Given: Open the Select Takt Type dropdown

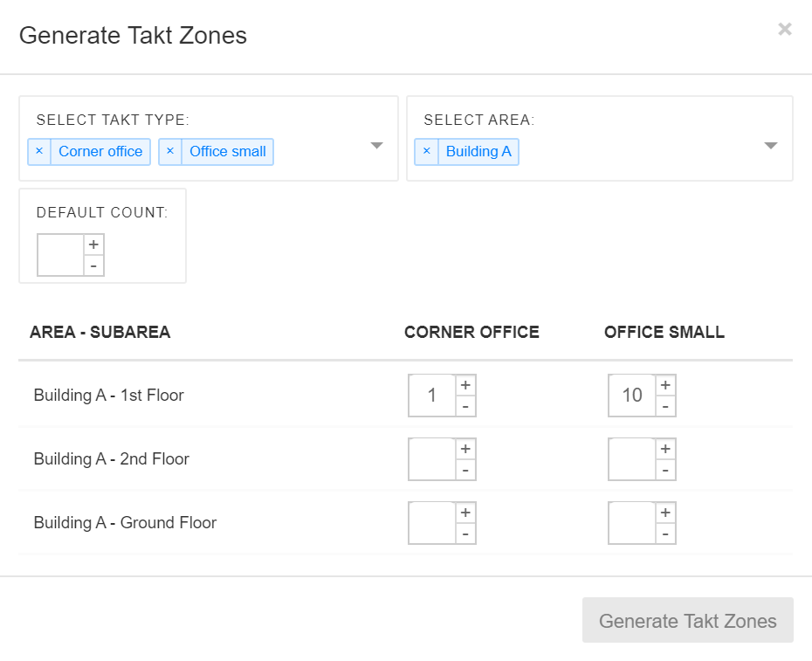Looking at the screenshot, I should [x=376, y=146].
